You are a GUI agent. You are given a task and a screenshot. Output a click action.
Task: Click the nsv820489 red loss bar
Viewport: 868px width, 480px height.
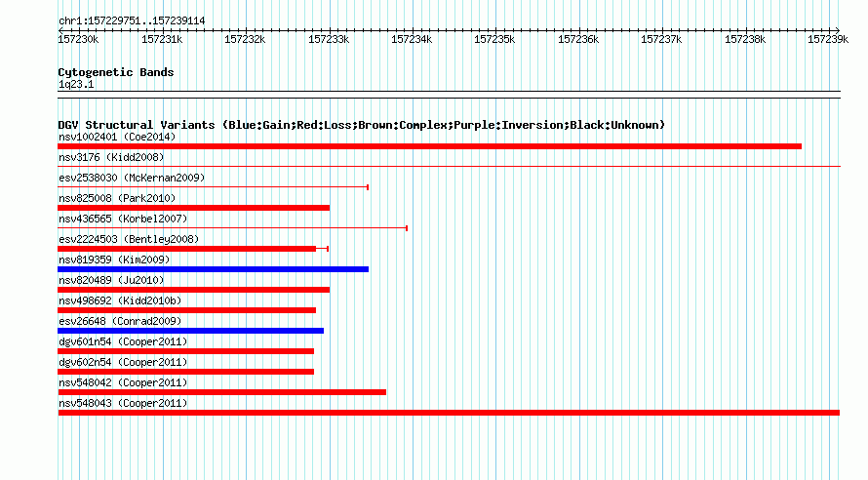[x=194, y=290]
